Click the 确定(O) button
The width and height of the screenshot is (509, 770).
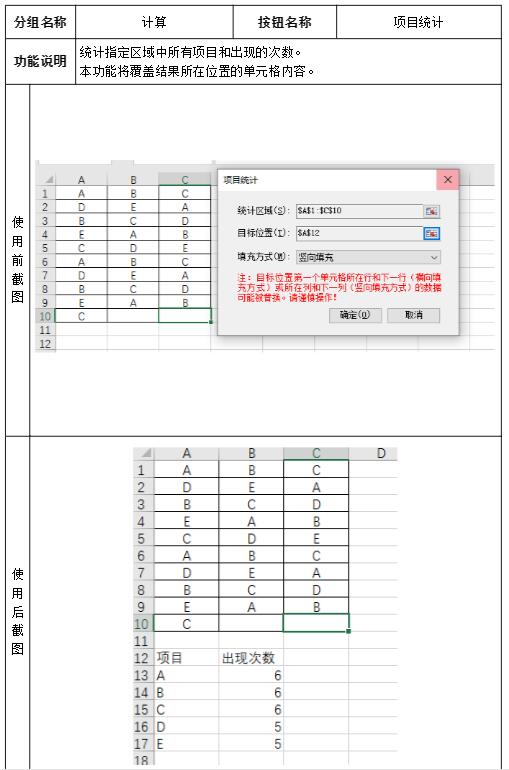(355, 315)
